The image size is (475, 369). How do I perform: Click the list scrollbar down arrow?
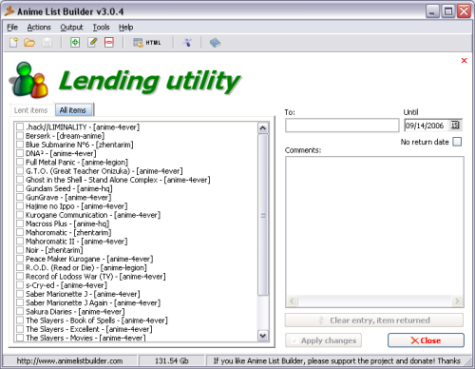(x=263, y=336)
